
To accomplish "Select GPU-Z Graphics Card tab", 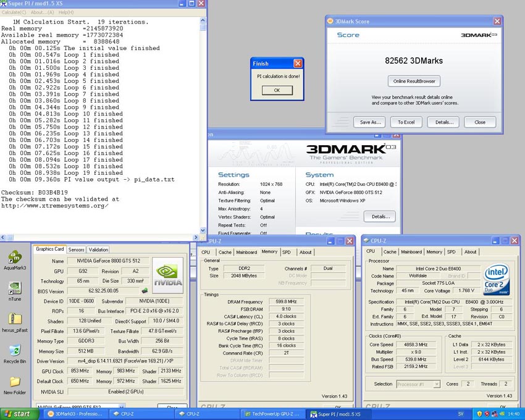I will click(x=49, y=249).
